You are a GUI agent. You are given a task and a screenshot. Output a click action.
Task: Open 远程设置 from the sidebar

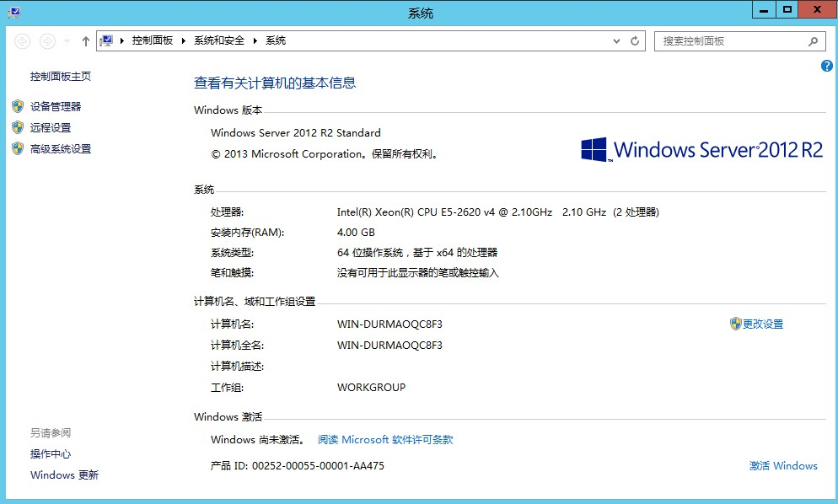pos(51,128)
